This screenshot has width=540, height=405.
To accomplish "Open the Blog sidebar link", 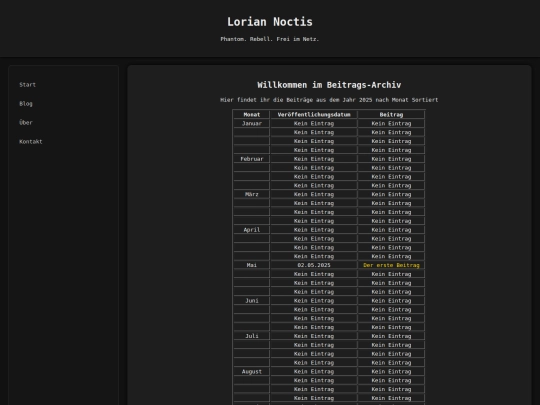I will coord(26,104).
